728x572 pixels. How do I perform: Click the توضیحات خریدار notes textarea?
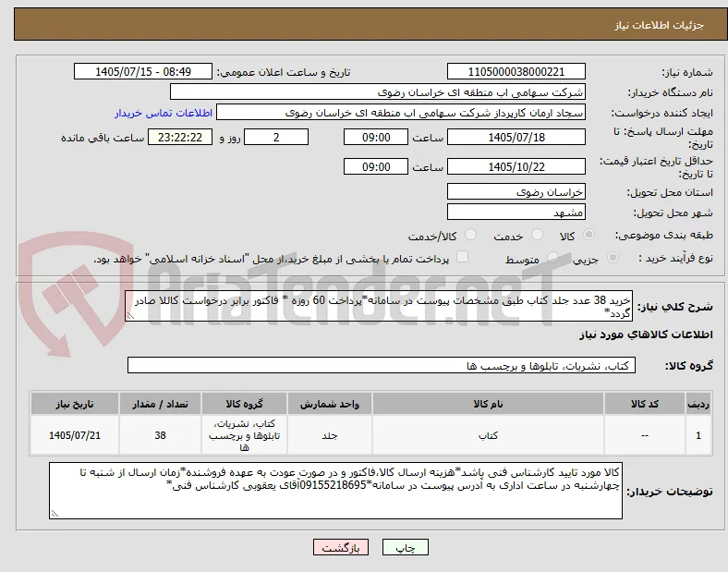point(335,491)
